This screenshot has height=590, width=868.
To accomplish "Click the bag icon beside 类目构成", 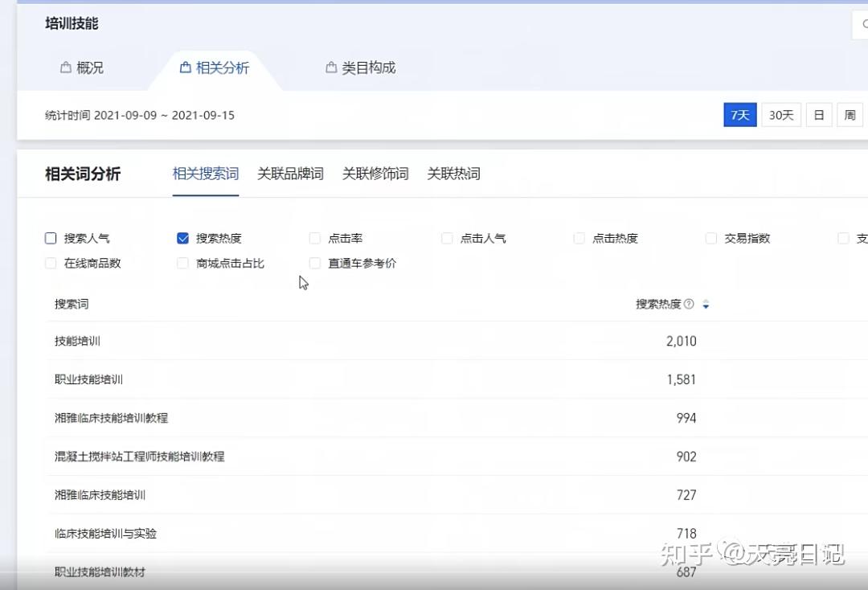I will [x=331, y=68].
